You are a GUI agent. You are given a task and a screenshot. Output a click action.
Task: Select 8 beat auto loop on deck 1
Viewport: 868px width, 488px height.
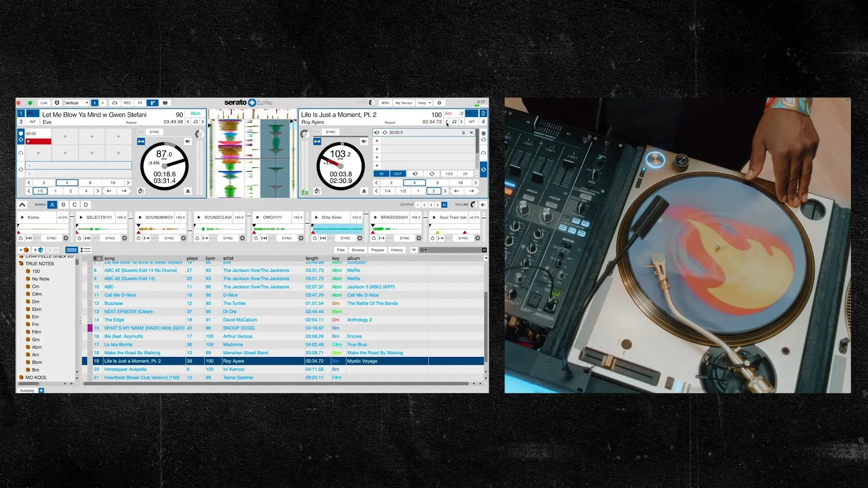90,183
